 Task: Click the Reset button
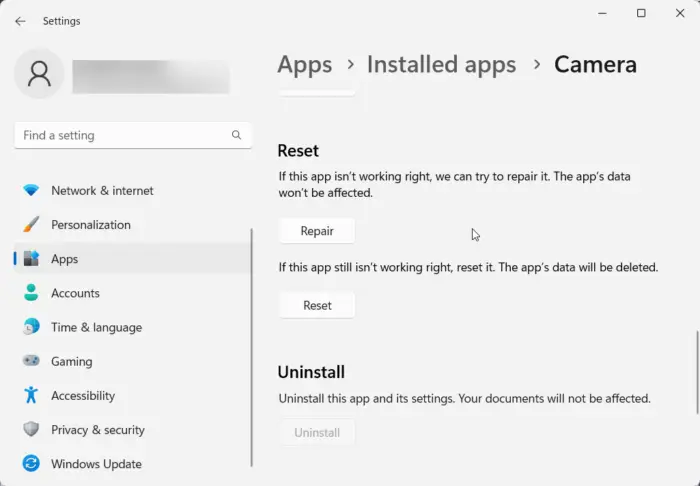317,305
